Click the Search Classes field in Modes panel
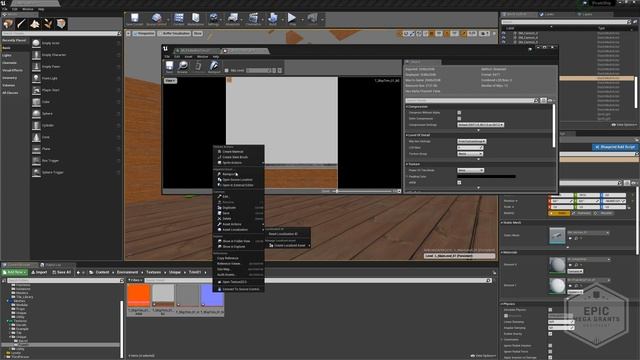Viewport: 640px width, 360px height. pos(60,33)
